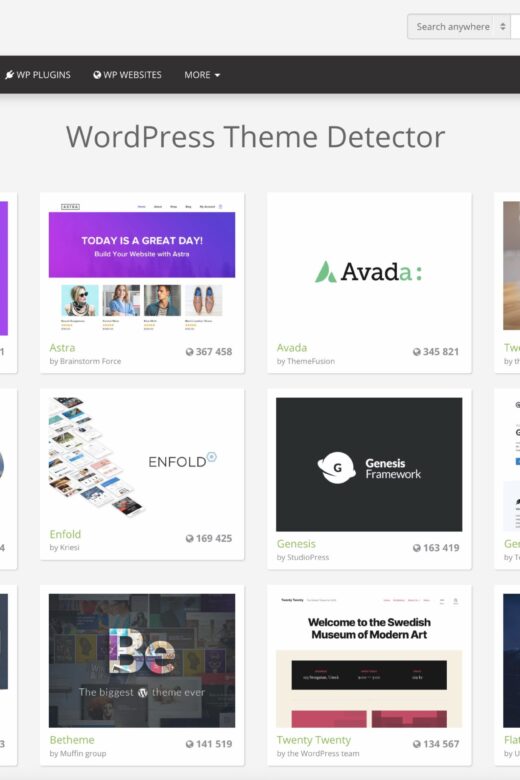Viewport: 520px width, 780px height.
Task: Click the WordPress Theme Detector heading
Action: click(x=255, y=137)
